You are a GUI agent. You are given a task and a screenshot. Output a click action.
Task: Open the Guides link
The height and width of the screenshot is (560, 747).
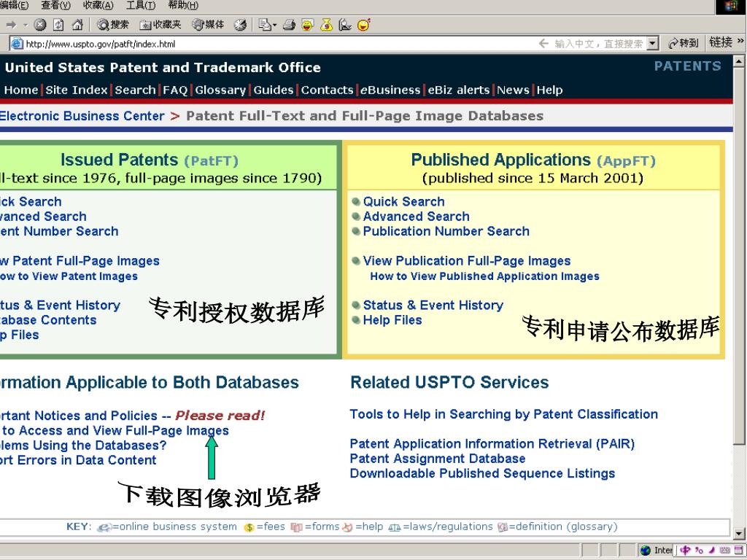[274, 90]
